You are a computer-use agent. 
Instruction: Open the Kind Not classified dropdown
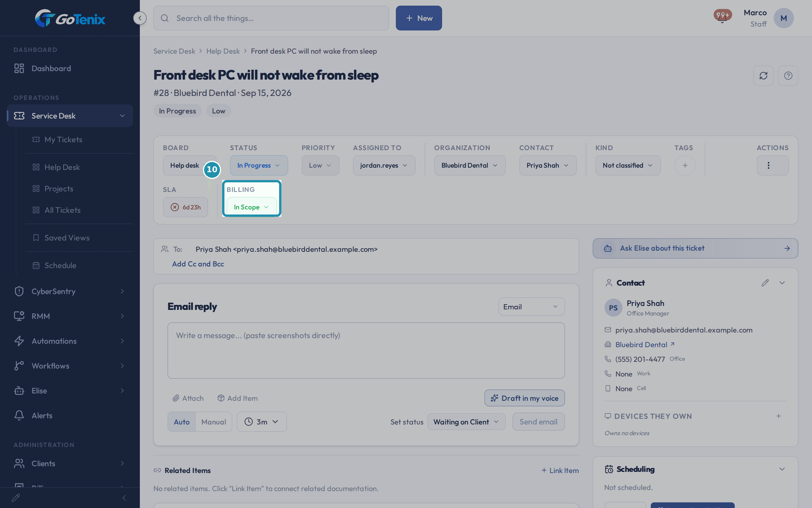point(628,165)
